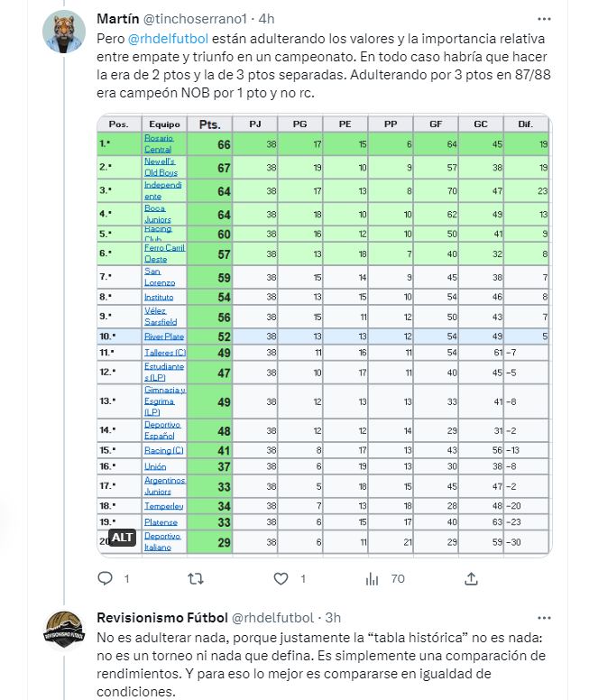
Task: Reply to Martín's tweet with the comment icon
Action: (106, 578)
